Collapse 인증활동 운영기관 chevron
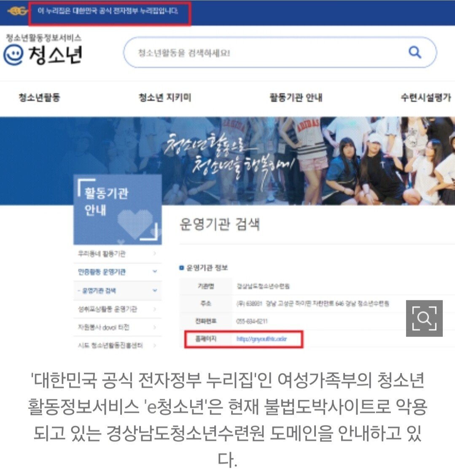This screenshot has width=455, height=476. (155, 272)
